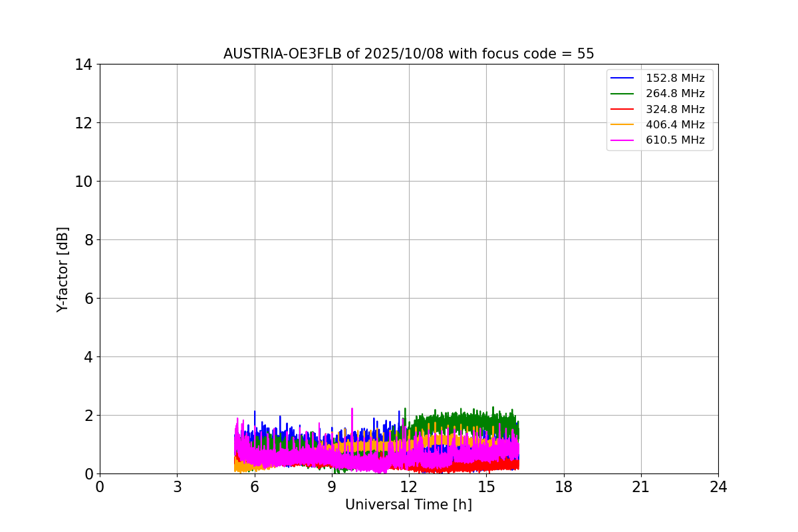Viewport: 798px width, 532px height.
Task: Click the x-axis tick label 12
Action: tap(409, 487)
